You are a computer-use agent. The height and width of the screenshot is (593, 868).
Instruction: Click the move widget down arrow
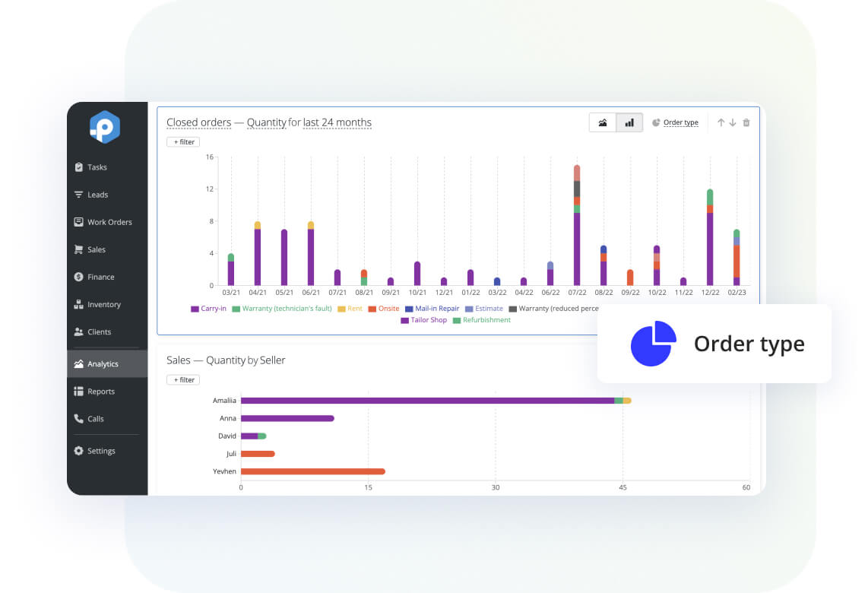pos(731,122)
